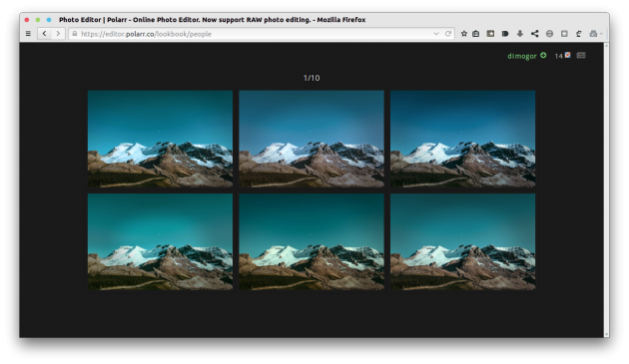Maximize the window using the blue button
This screenshot has height=364, width=629.
coord(49,19)
